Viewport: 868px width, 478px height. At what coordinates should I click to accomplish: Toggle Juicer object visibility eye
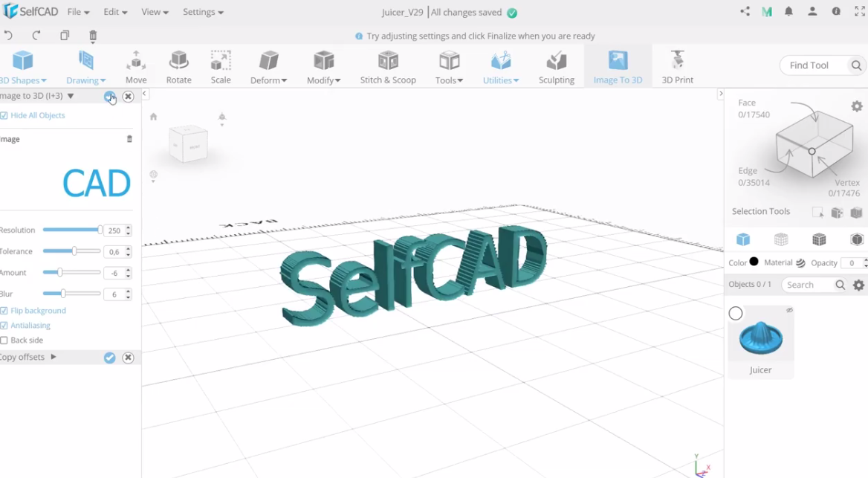tap(789, 310)
